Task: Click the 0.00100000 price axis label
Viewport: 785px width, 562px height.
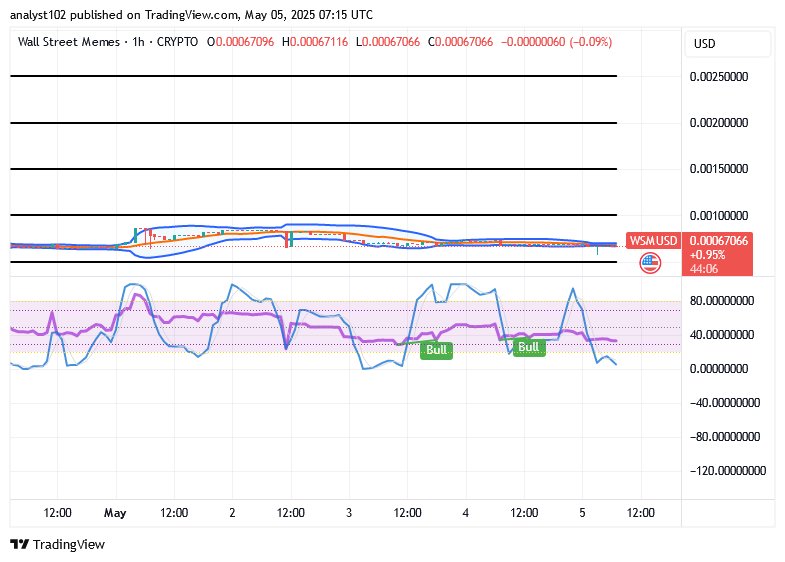Action: [x=719, y=216]
